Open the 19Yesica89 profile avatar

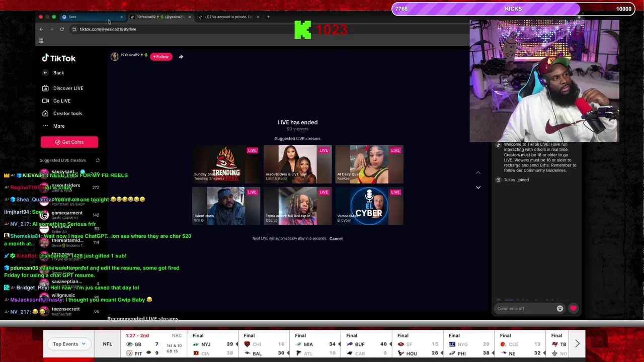(115, 57)
